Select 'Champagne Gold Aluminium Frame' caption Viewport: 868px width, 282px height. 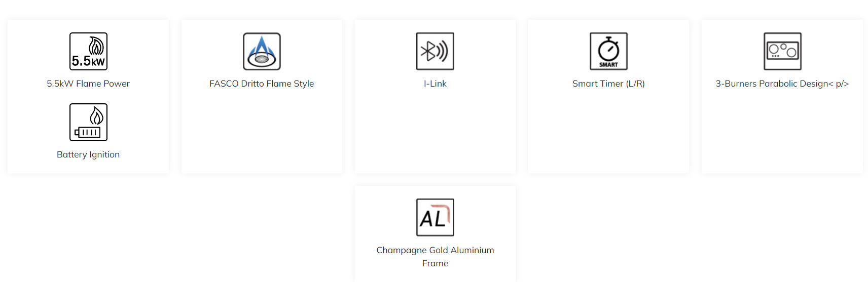435,257
